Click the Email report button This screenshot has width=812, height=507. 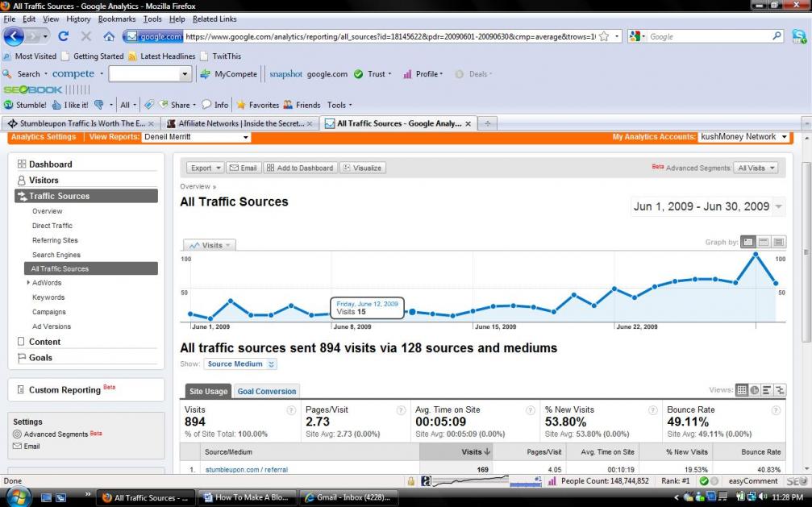coord(244,168)
